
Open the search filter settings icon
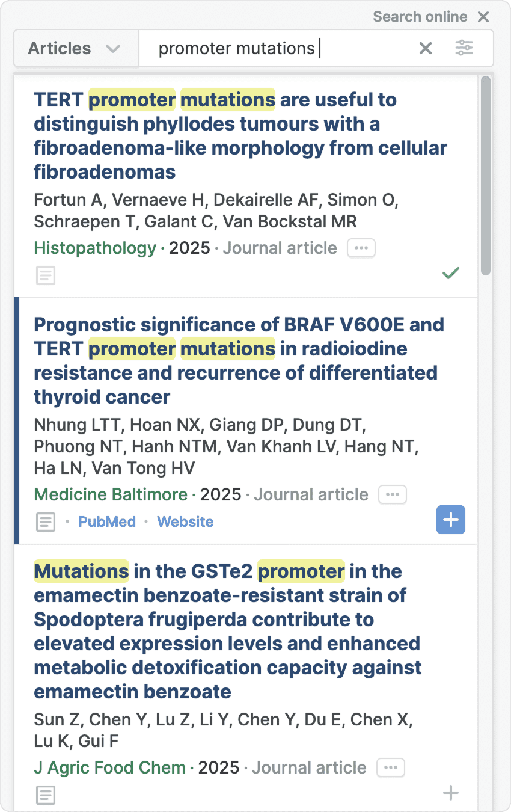click(464, 48)
